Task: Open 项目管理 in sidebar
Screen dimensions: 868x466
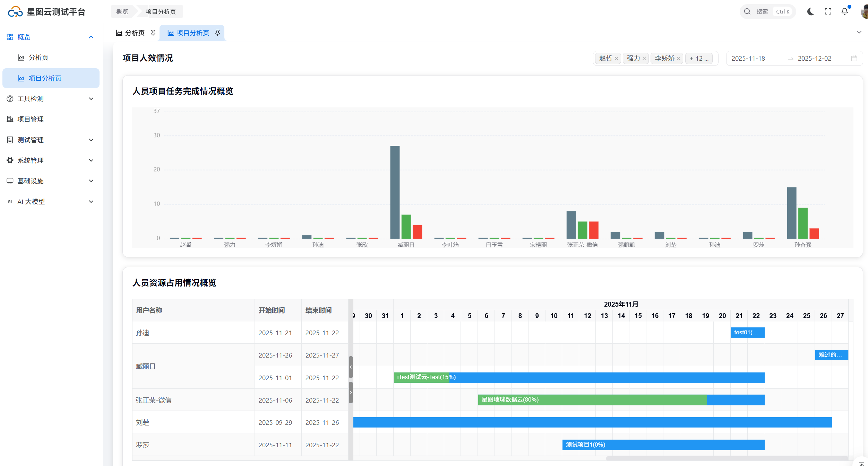Action: click(x=31, y=119)
